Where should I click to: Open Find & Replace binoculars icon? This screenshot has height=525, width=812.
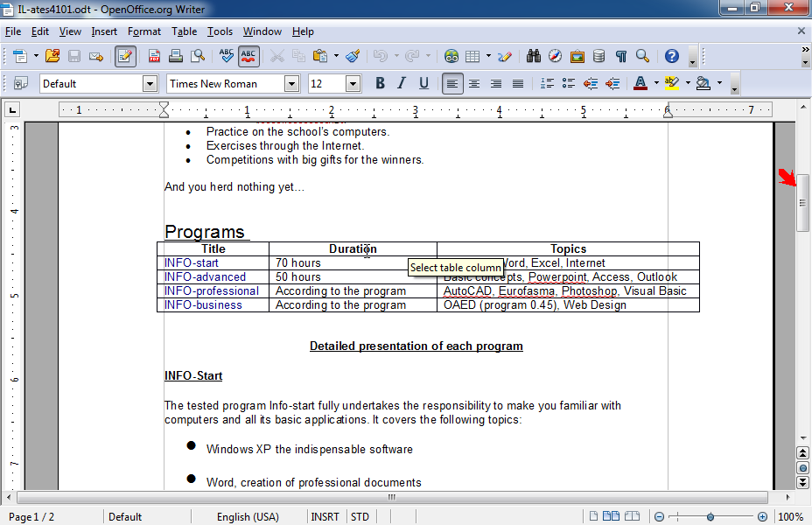[x=534, y=56]
